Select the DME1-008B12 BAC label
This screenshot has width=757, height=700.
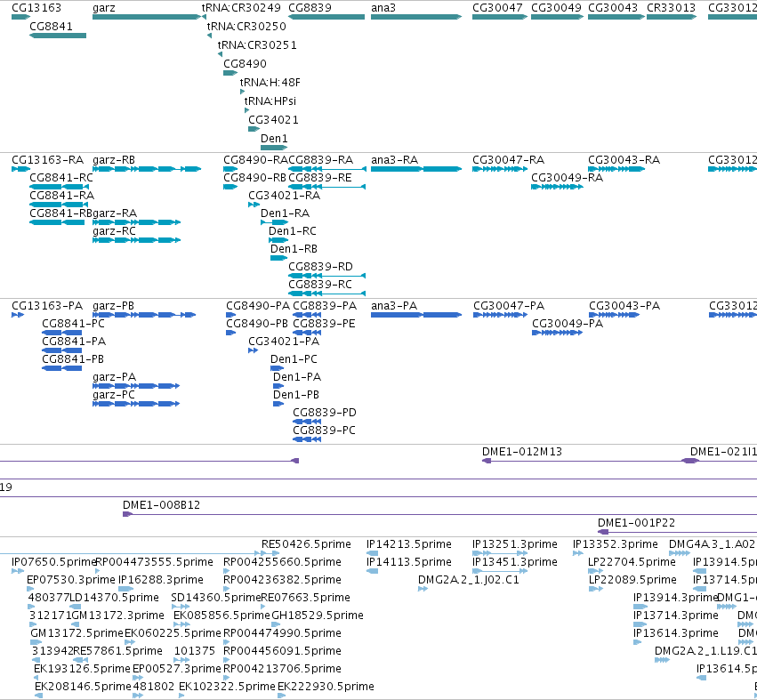tap(161, 505)
